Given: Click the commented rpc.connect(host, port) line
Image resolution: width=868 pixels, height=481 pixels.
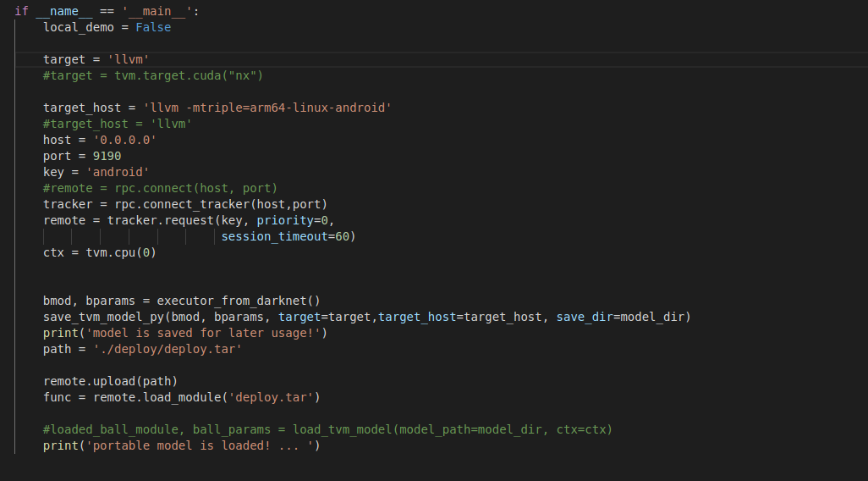Looking at the screenshot, I should pos(160,188).
